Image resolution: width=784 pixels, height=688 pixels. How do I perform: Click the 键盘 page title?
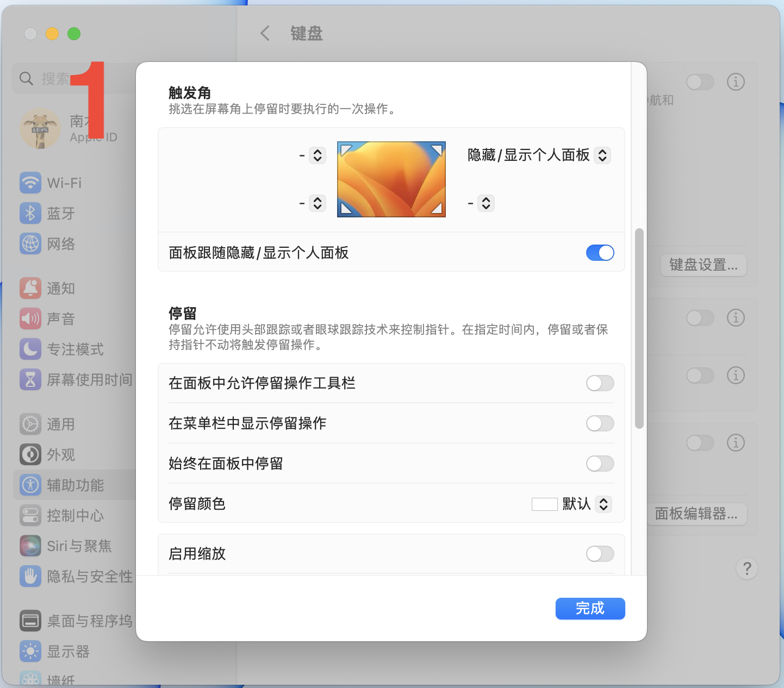307,34
